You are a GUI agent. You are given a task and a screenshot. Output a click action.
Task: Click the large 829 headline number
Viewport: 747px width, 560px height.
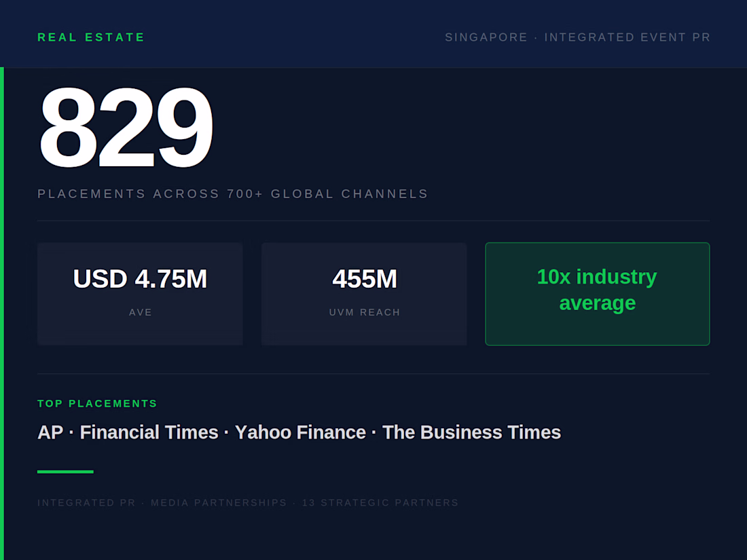tap(126, 128)
